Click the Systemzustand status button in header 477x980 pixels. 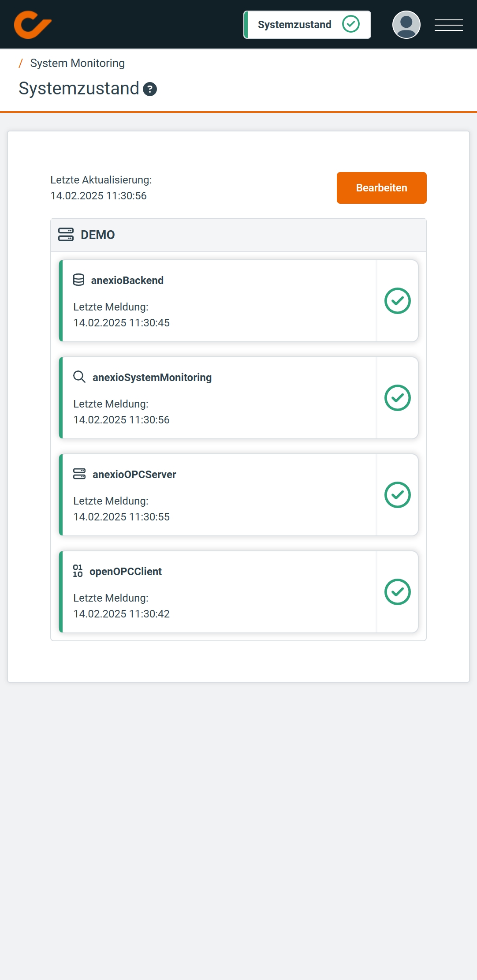pyautogui.click(x=307, y=25)
